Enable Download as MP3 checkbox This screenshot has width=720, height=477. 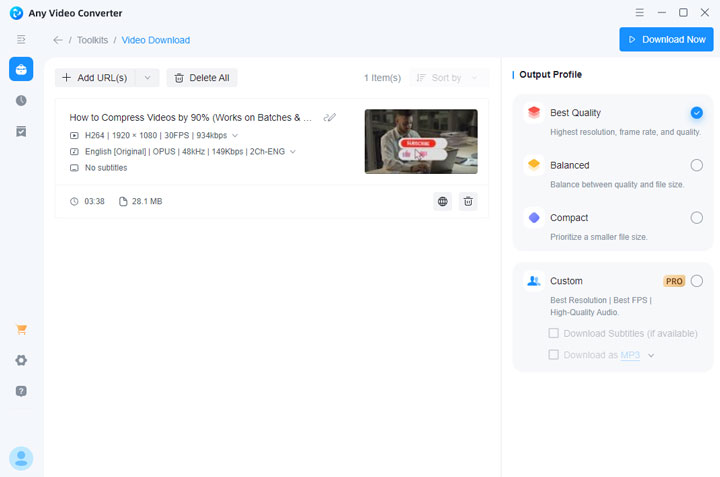pos(554,354)
